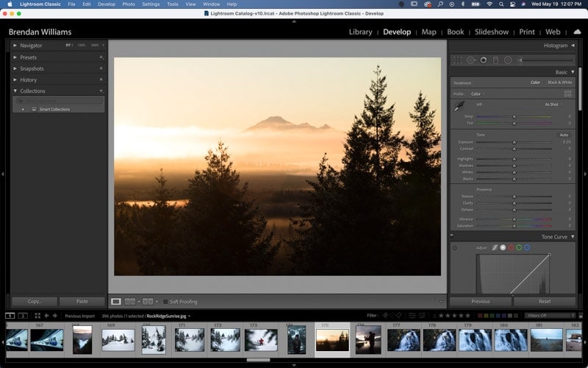Screen dimensions: 588x368
Task: Select the Graduated Filter tool
Action: tap(495, 60)
